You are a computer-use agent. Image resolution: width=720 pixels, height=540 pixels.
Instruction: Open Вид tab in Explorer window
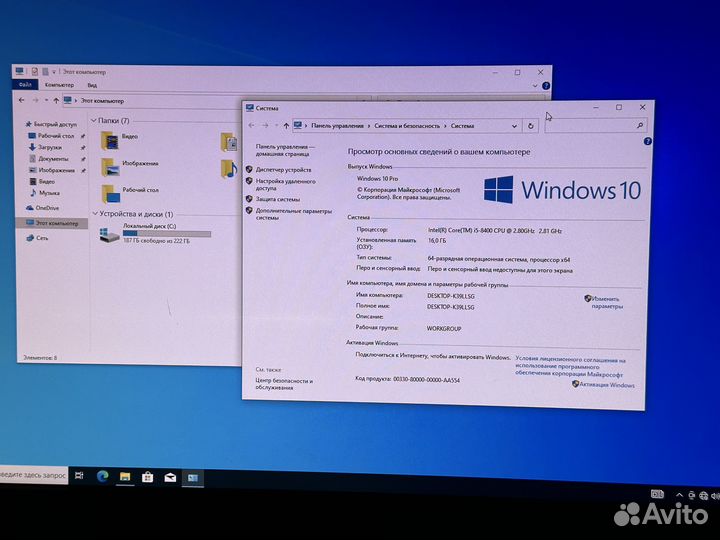[92, 85]
